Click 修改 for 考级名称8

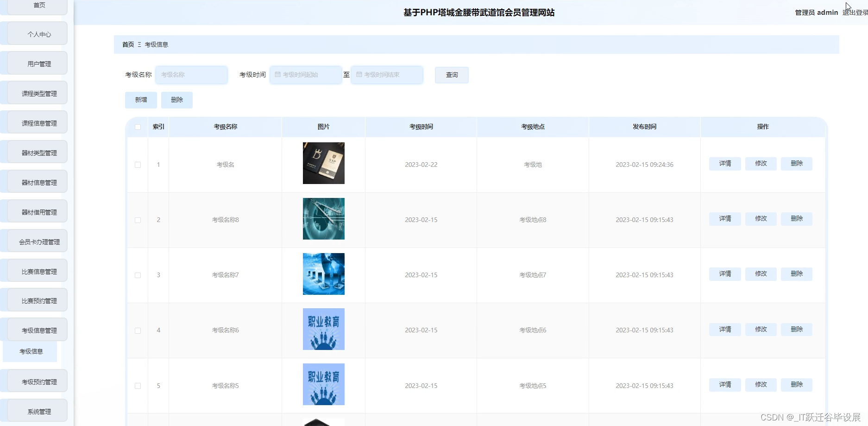[761, 219]
